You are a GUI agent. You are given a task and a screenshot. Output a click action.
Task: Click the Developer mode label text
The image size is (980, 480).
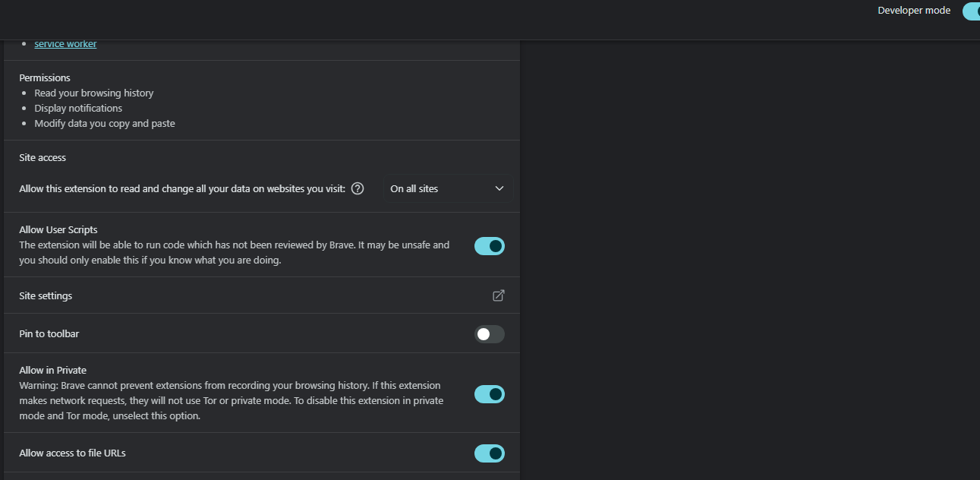pos(914,11)
